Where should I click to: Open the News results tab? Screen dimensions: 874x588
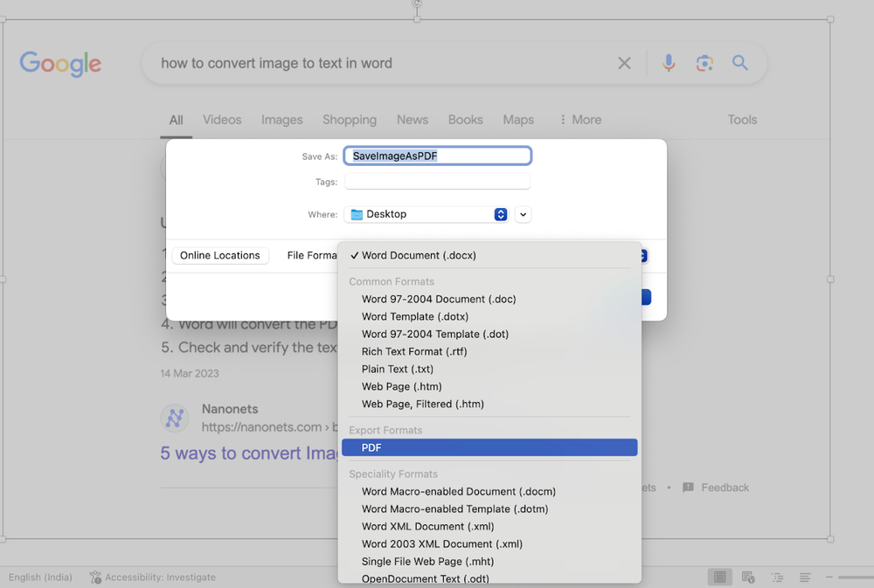412,120
